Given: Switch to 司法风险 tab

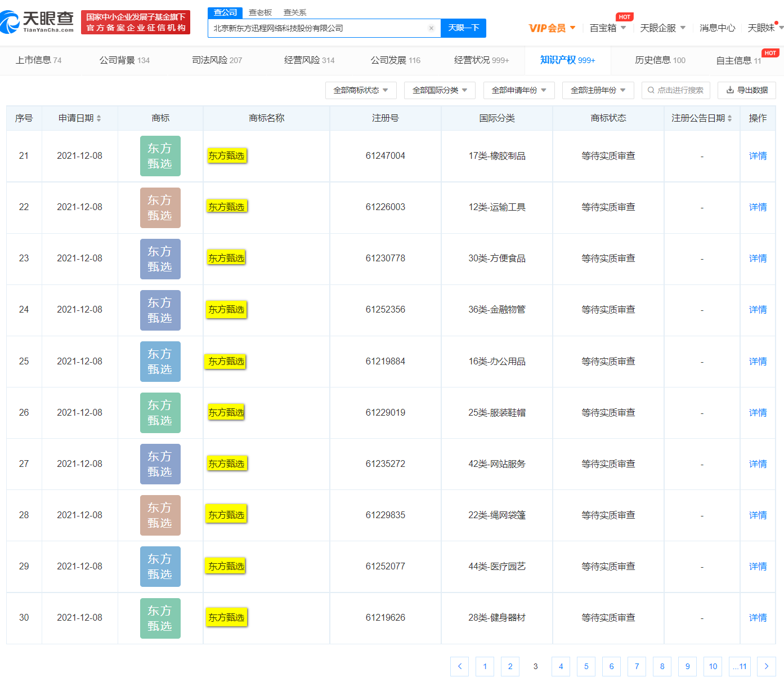Looking at the screenshot, I should [217, 60].
